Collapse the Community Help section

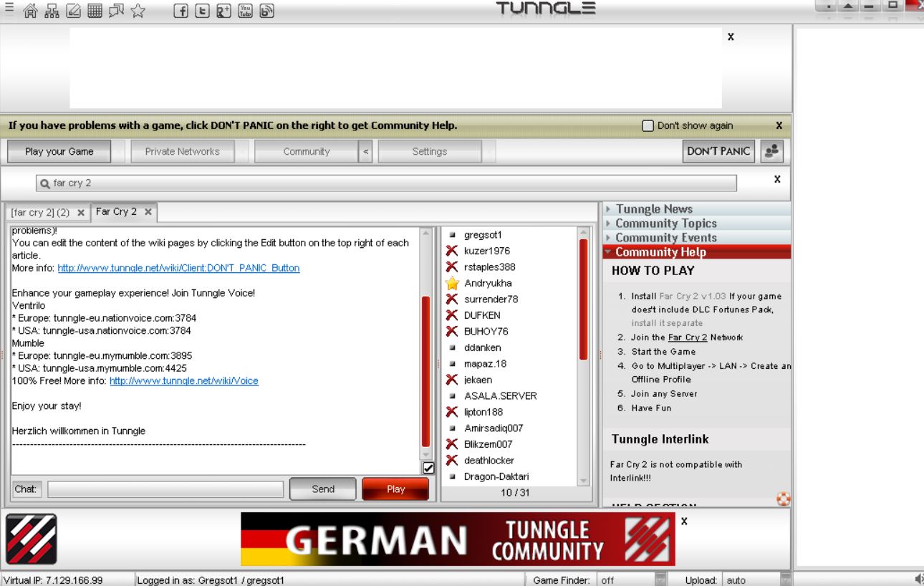click(696, 252)
